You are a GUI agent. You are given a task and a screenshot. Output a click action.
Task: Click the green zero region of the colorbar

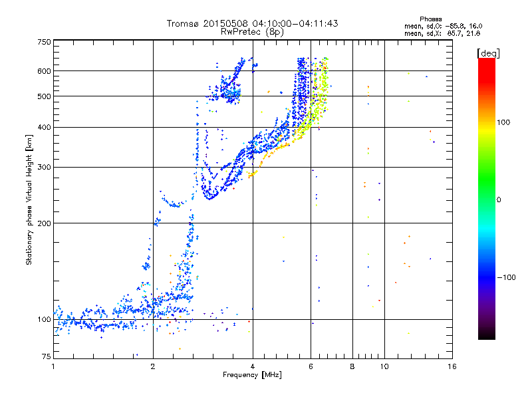[487, 199]
